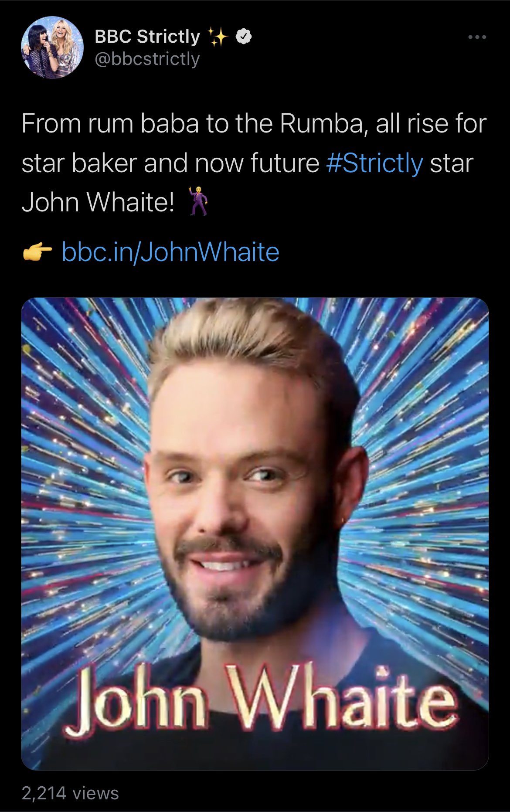Click the sparkles emoji beside BBC Strictly

tap(217, 37)
